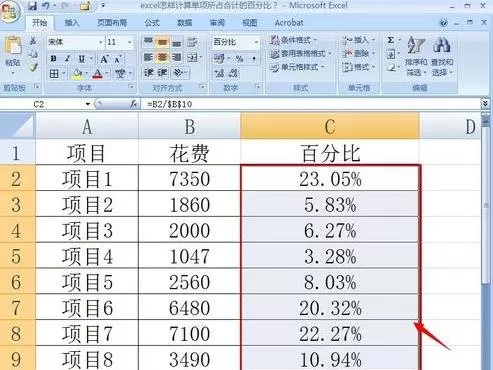Image resolution: width=493 pixels, height=370 pixels.
Task: Open Format as Table (套用表格格式) menu
Action: point(301,54)
